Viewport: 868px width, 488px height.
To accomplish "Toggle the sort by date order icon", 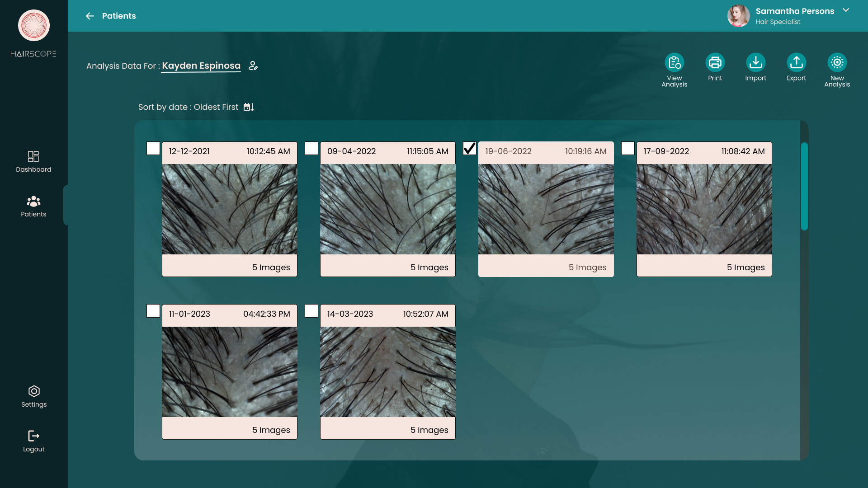I will click(249, 107).
